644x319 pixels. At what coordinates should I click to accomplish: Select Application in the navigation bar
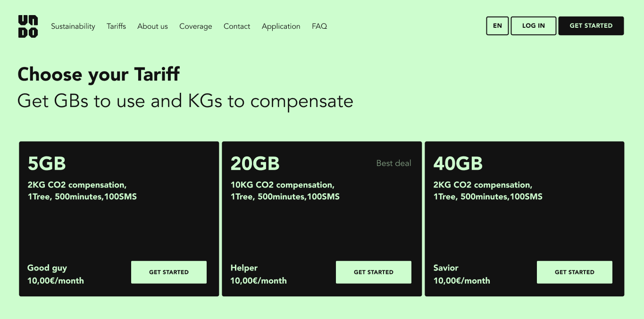(x=281, y=26)
